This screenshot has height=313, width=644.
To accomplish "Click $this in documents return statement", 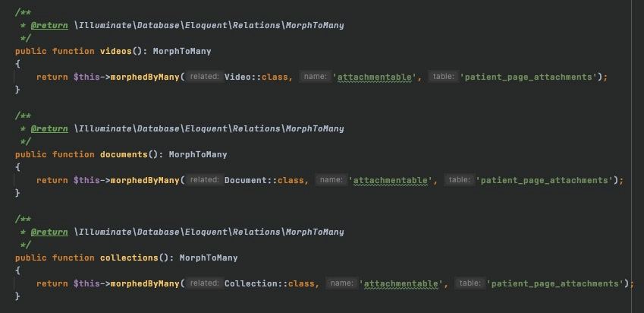I will click(86, 180).
